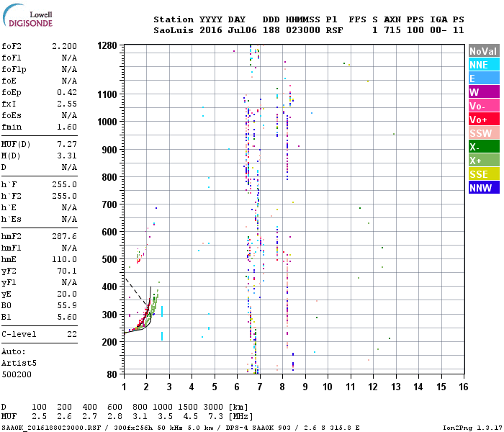The width and height of the screenshot is (504, 432).
Task: Click the hmF1 N/A value
Action: pos(69,248)
